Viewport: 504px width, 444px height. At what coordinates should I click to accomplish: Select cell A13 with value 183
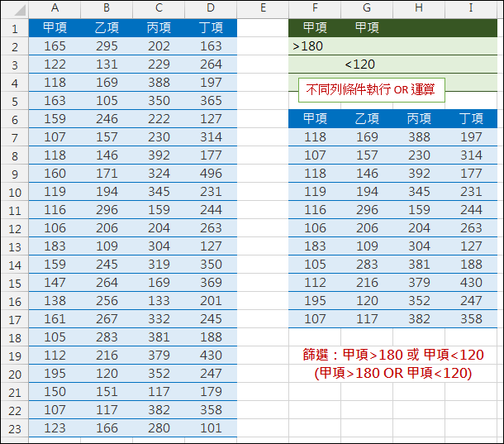55,246
